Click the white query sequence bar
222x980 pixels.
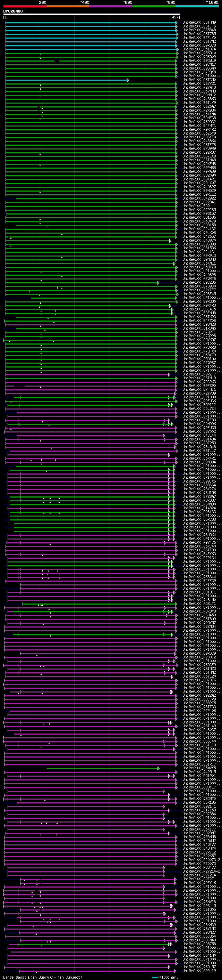pyautogui.click(x=92, y=14)
